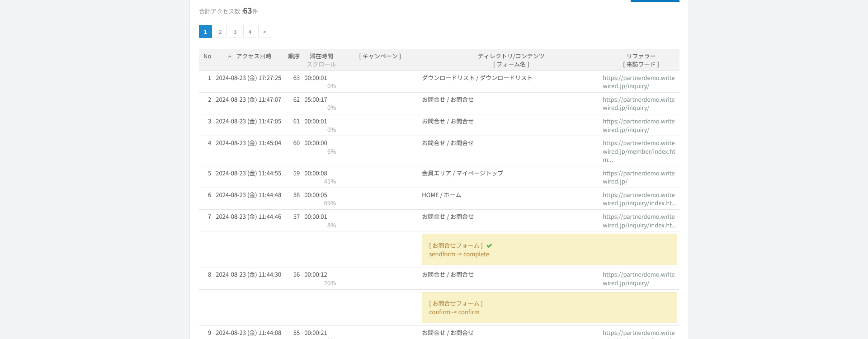The image size is (868, 339).
Task: Click the next page arrow button
Action: click(x=264, y=32)
